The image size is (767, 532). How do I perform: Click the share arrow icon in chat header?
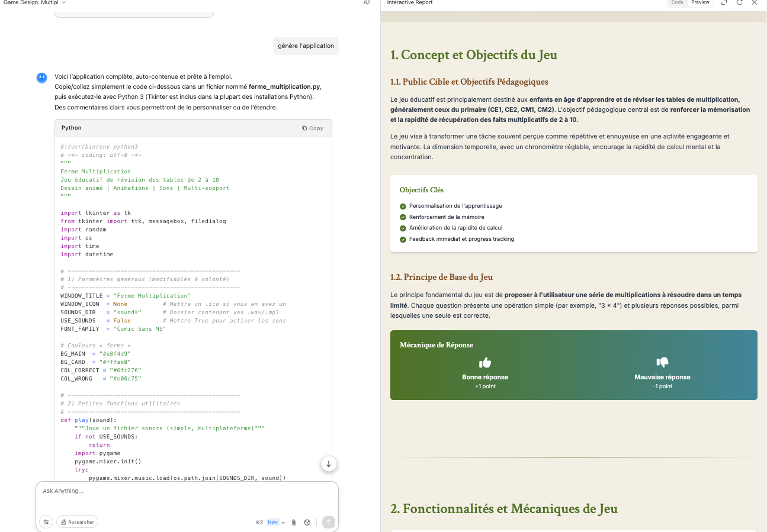click(367, 3)
